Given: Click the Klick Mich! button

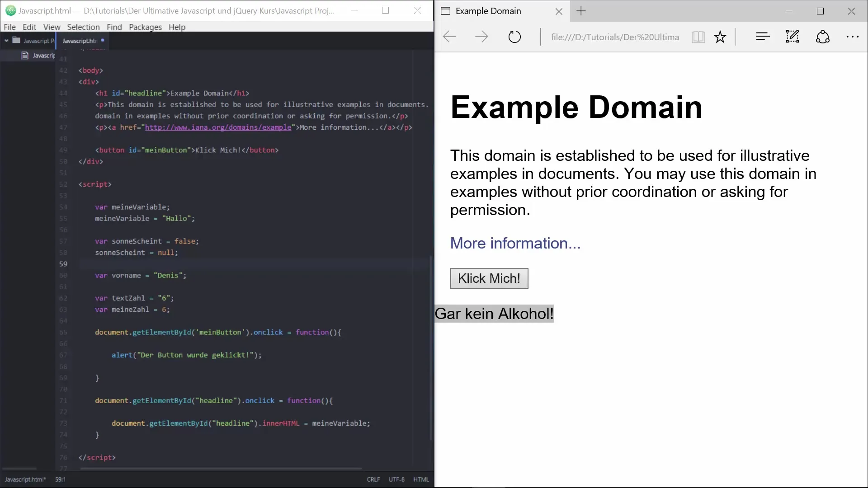Looking at the screenshot, I should [489, 278].
